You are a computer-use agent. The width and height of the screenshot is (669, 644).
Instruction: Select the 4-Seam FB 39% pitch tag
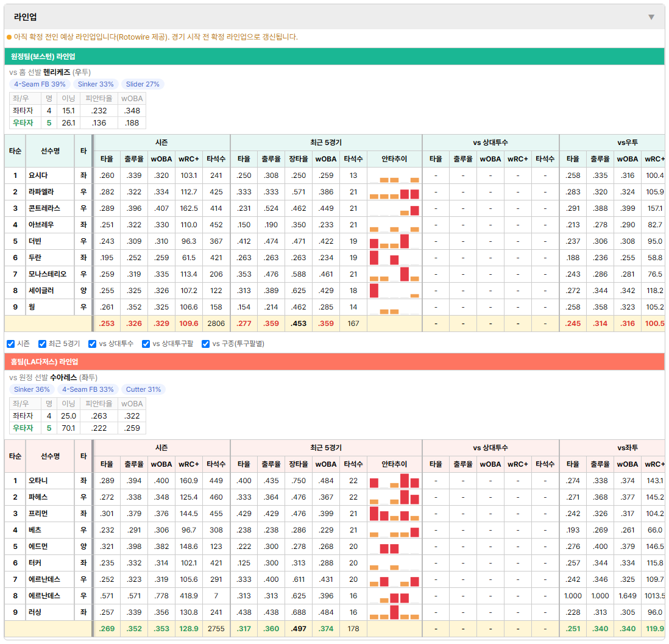[40, 84]
